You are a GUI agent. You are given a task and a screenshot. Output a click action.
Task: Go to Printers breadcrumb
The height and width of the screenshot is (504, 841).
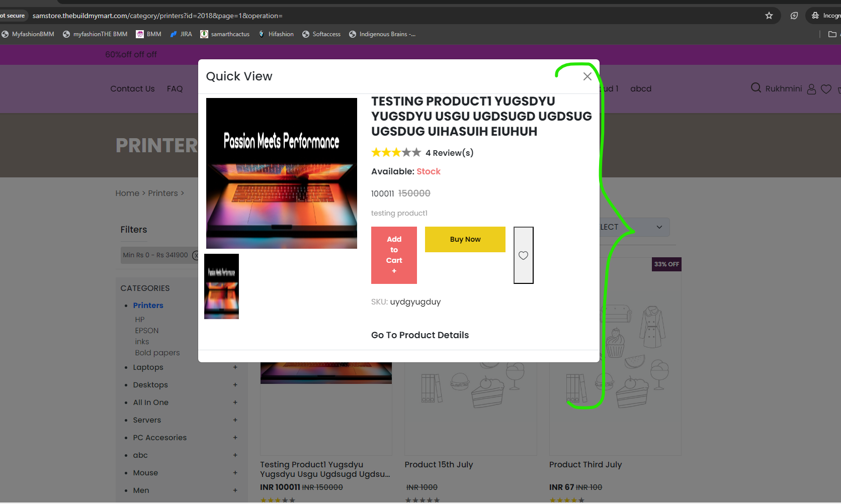[163, 193]
